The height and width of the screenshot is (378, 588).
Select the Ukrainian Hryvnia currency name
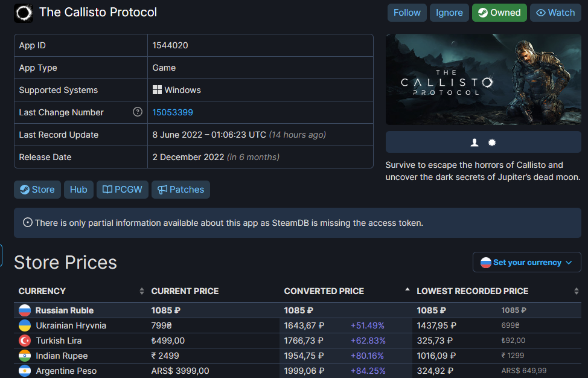[x=71, y=325]
